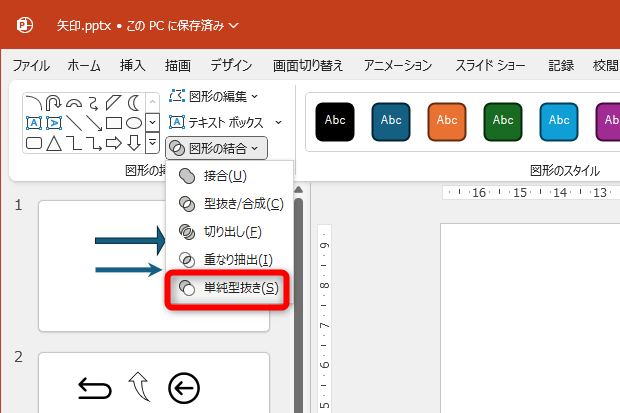Select the rounded rectangle shape

(34, 143)
